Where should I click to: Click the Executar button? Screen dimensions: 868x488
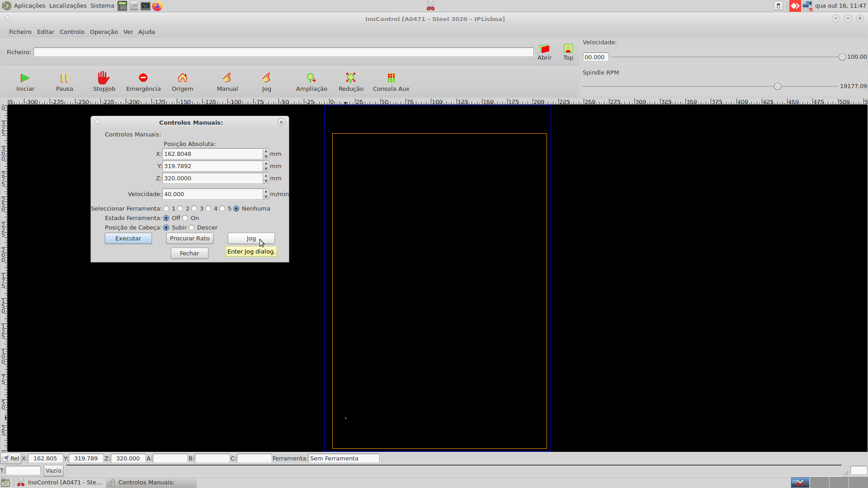coord(128,239)
